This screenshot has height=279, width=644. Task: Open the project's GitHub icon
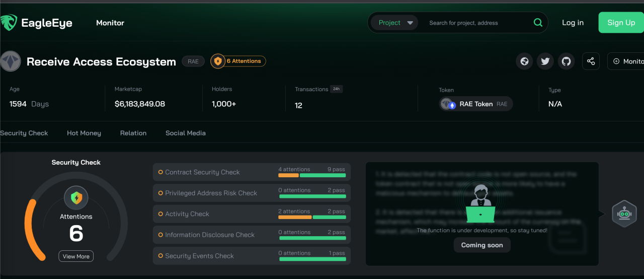[x=567, y=61]
